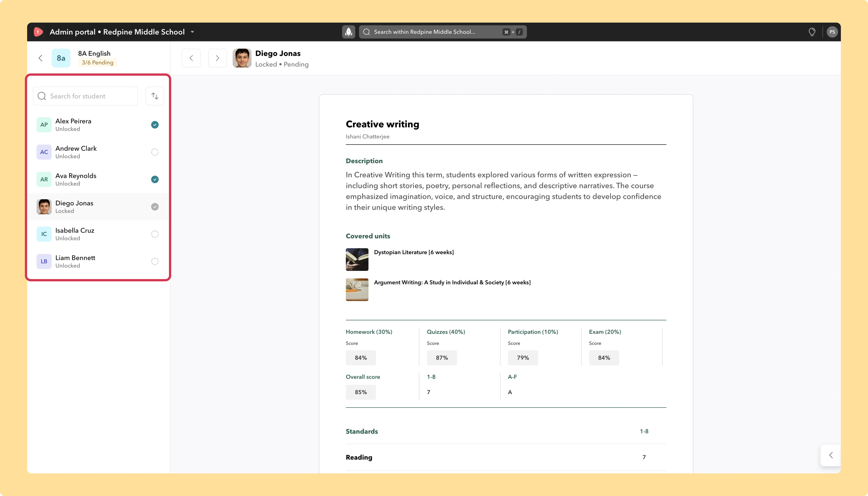
Task: Open Argument Writing unit link
Action: pyautogui.click(x=452, y=282)
